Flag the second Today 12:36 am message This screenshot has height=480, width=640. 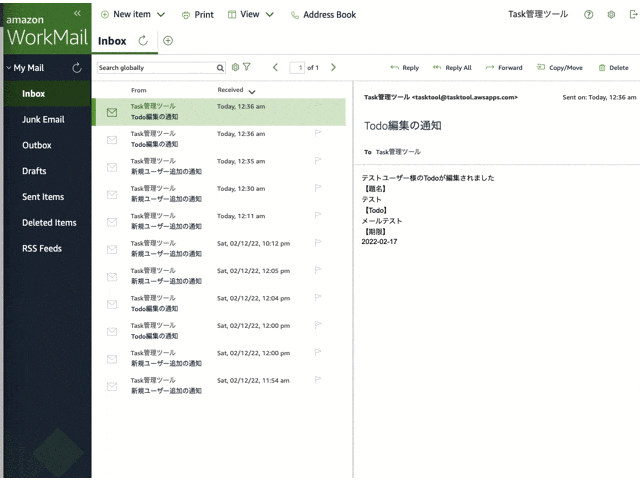[x=318, y=133]
